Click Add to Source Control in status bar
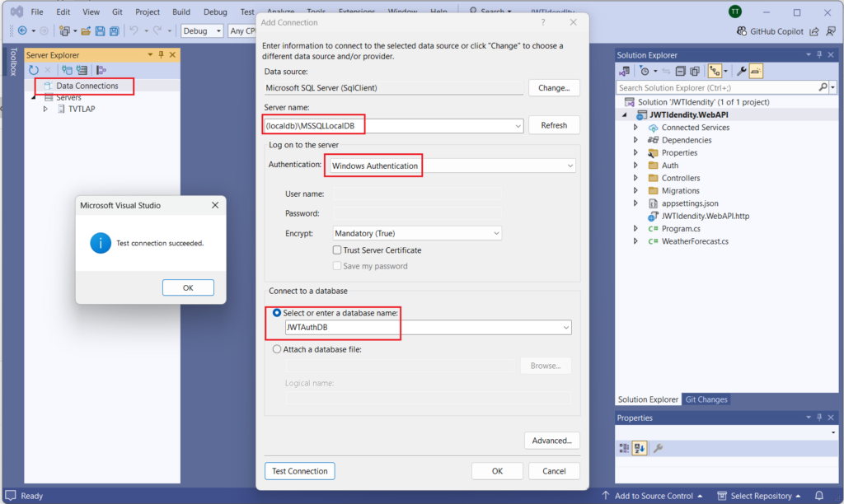This screenshot has width=844, height=504. point(653,496)
